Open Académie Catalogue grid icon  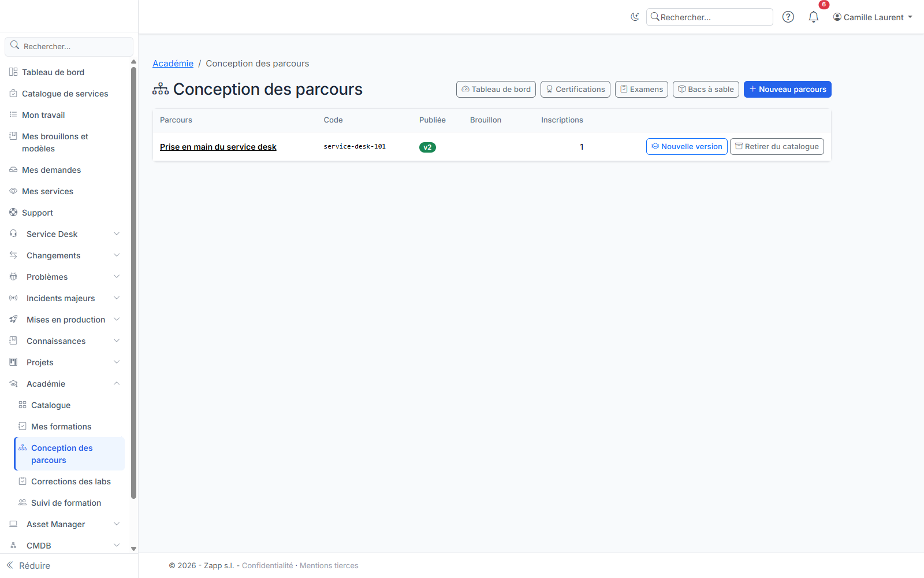coord(23,405)
